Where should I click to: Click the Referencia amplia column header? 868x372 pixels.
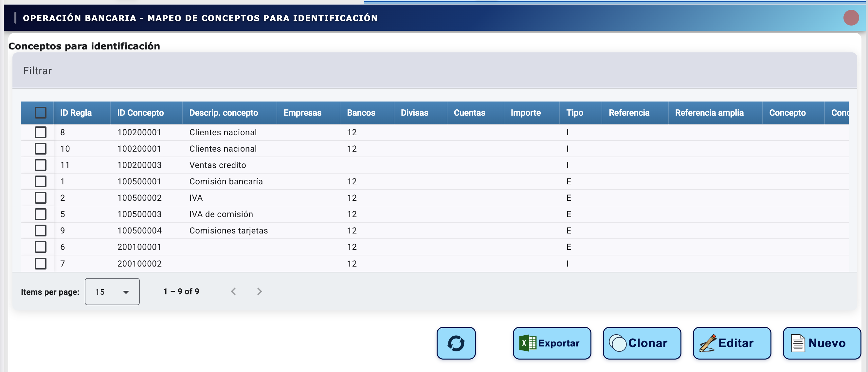[x=709, y=113]
